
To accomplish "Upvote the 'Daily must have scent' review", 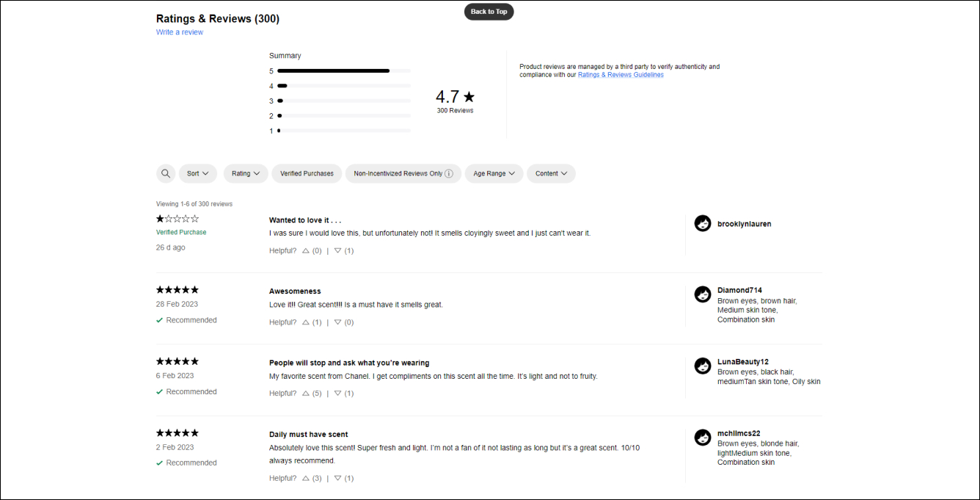I will pyautogui.click(x=306, y=479).
